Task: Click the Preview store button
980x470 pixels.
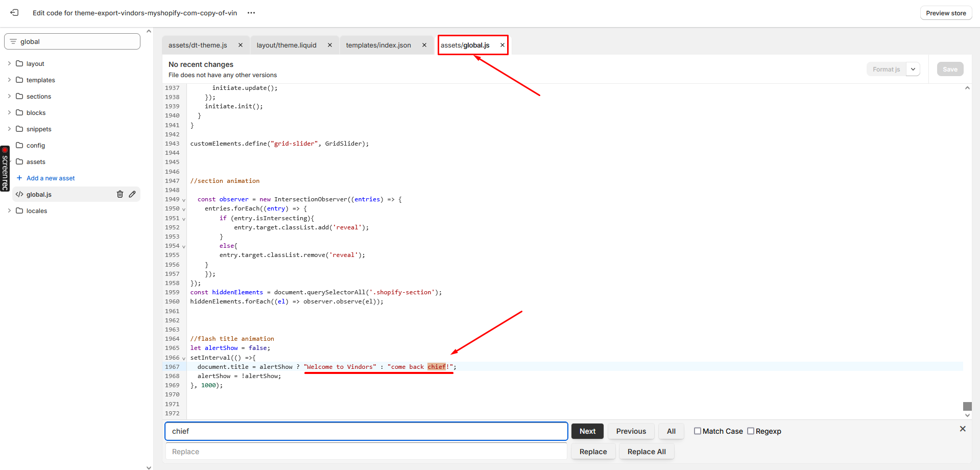Action: (946, 13)
